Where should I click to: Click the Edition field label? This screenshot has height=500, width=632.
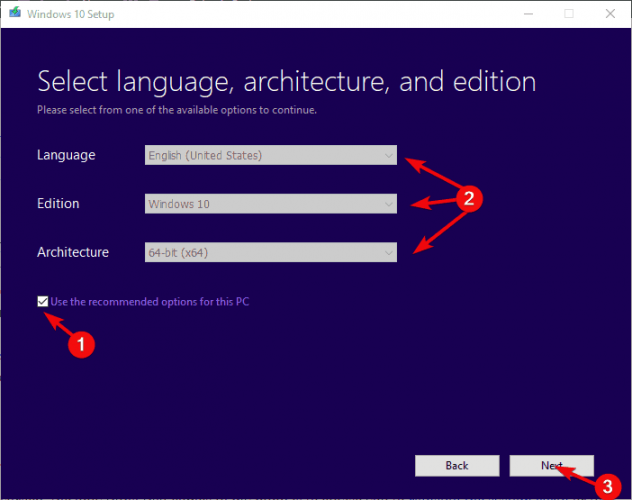tap(58, 204)
